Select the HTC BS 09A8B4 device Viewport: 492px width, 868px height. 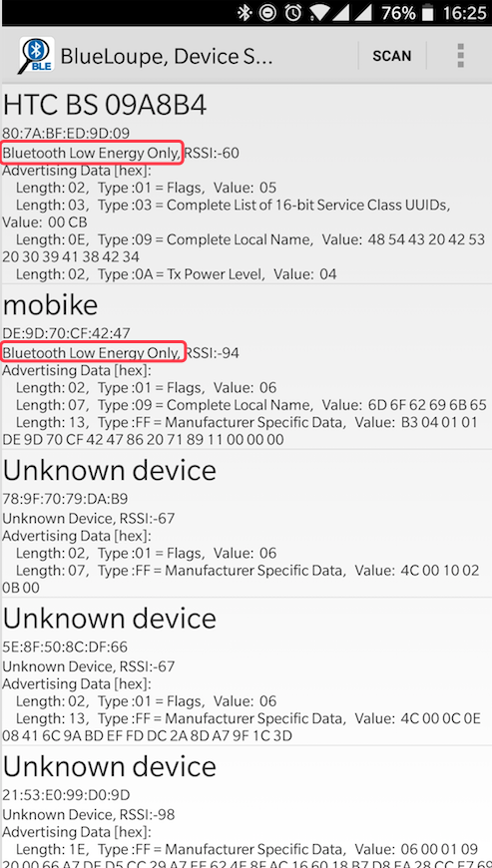[246, 185]
